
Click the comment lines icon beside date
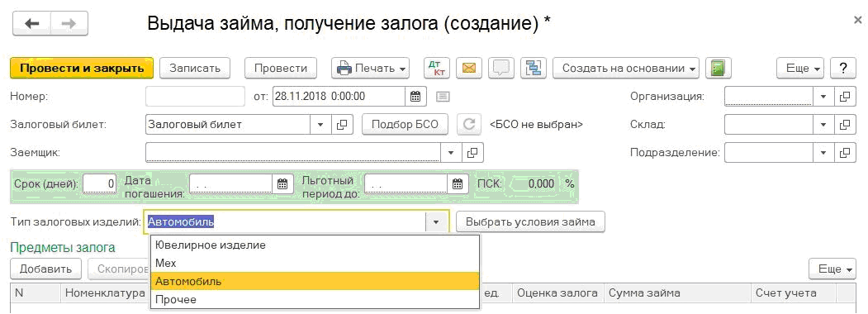(443, 97)
